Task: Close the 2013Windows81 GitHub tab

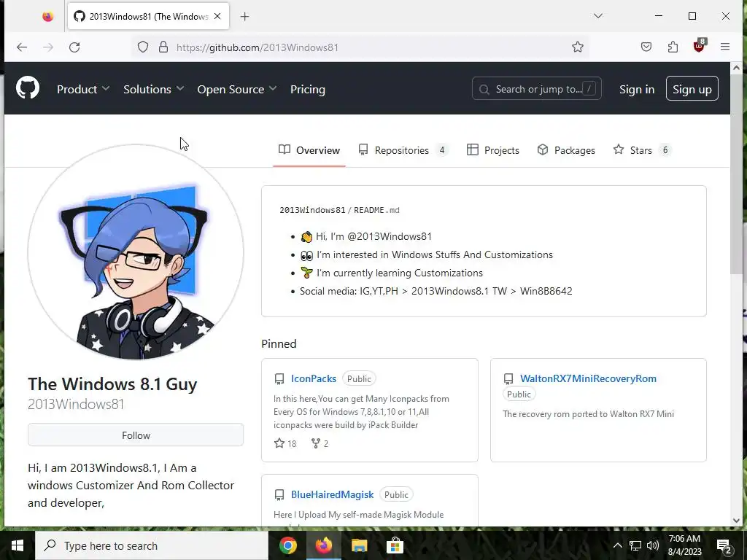Action: coord(217,16)
